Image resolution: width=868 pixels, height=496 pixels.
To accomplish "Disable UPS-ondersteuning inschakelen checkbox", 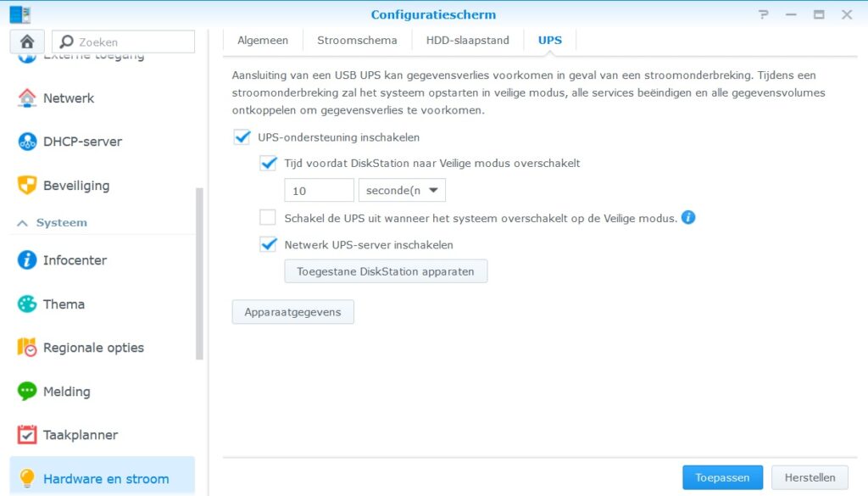I will 242,137.
